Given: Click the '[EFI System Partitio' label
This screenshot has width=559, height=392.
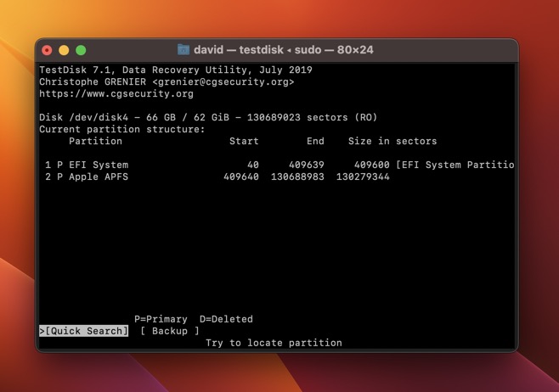Looking at the screenshot, I should pos(455,165).
